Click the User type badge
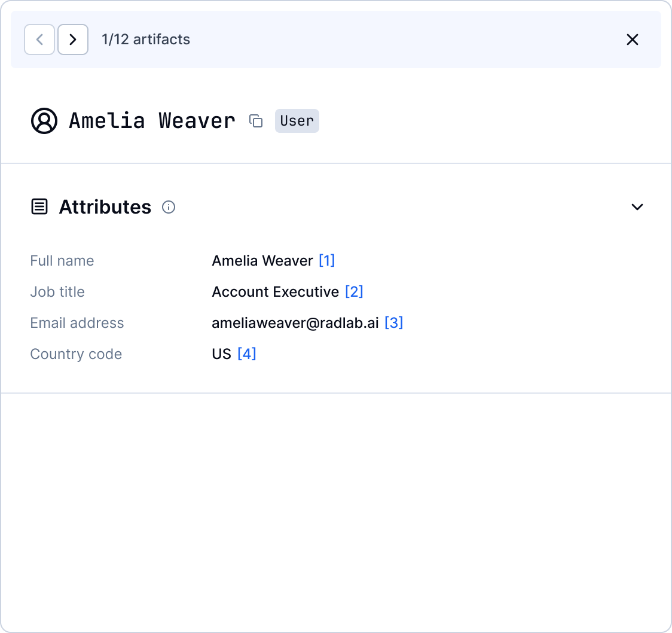672x633 pixels. coord(297,121)
